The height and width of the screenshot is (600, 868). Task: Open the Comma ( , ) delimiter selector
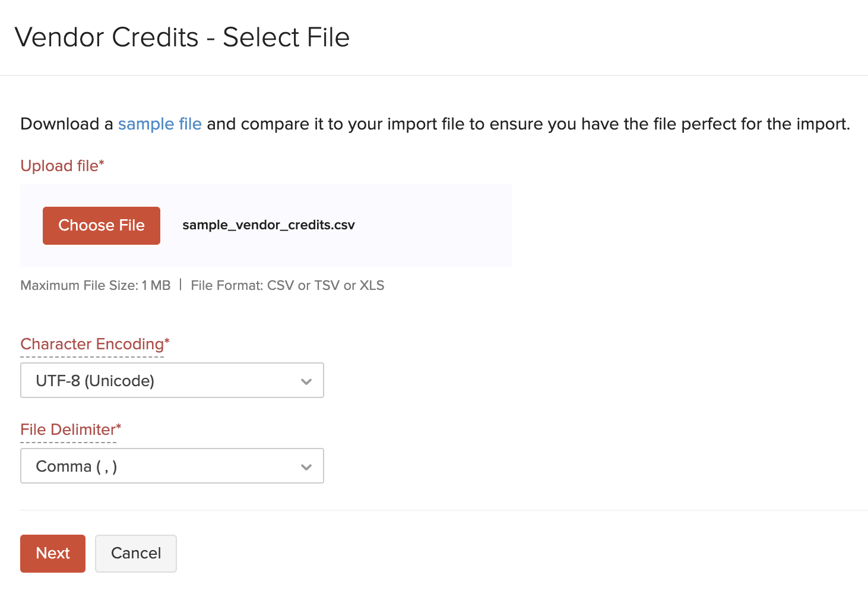point(172,466)
